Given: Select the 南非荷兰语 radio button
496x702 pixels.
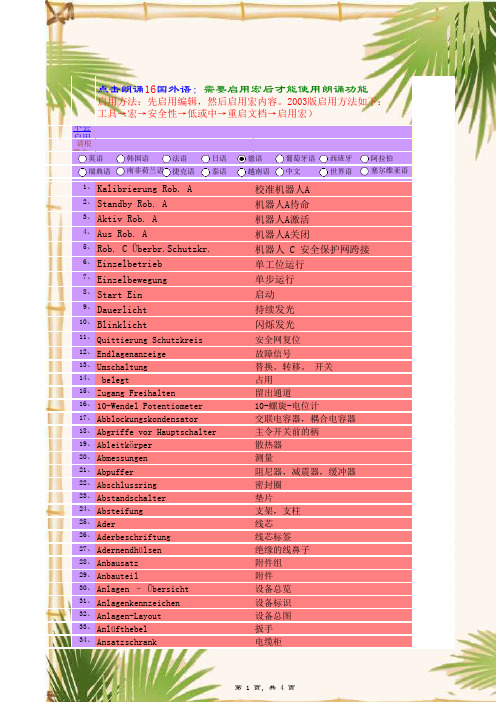Looking at the screenshot, I should click(120, 171).
